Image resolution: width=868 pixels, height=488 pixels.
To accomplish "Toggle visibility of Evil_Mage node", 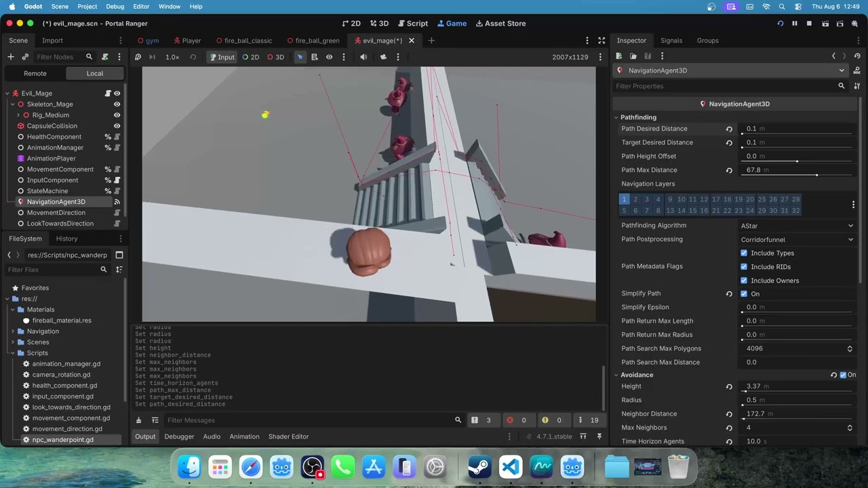I will click(x=117, y=94).
